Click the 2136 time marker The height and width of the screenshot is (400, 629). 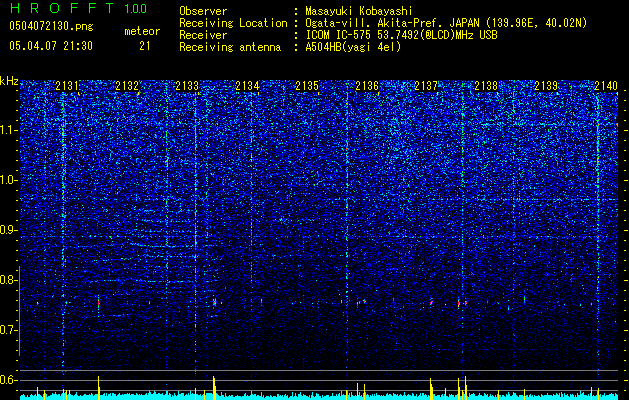click(x=367, y=86)
